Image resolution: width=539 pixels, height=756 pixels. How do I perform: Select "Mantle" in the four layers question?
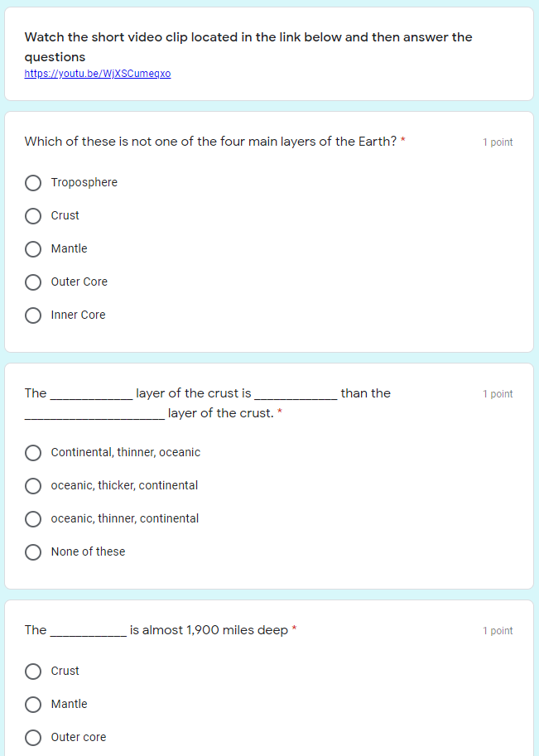pyautogui.click(x=33, y=248)
